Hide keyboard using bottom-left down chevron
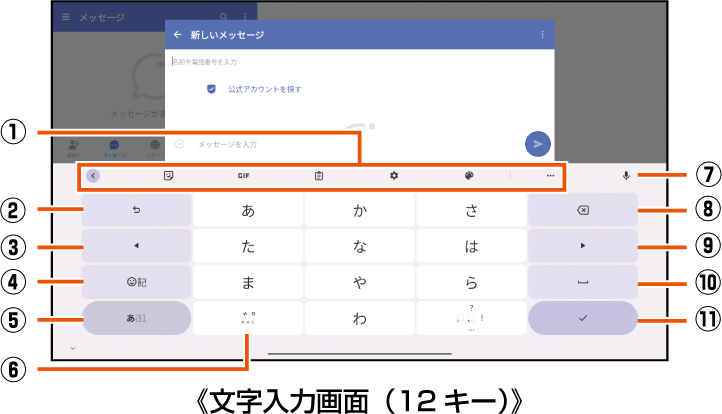722x414 pixels. 73,348
